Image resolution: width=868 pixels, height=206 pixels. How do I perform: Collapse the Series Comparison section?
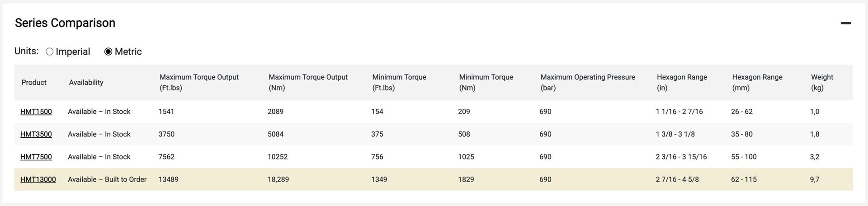pos(845,23)
